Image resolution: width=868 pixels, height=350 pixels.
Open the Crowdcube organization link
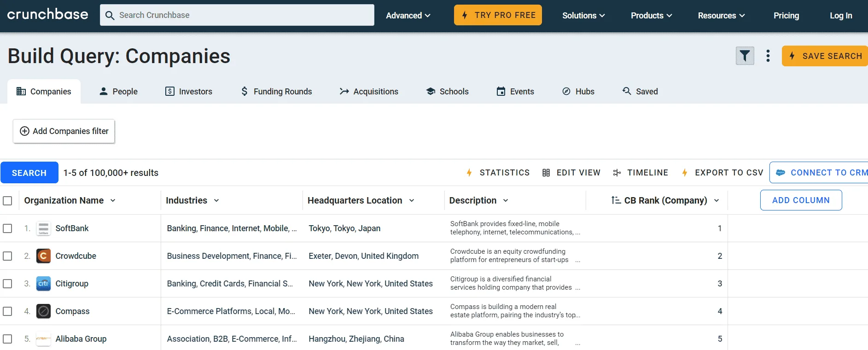point(76,256)
